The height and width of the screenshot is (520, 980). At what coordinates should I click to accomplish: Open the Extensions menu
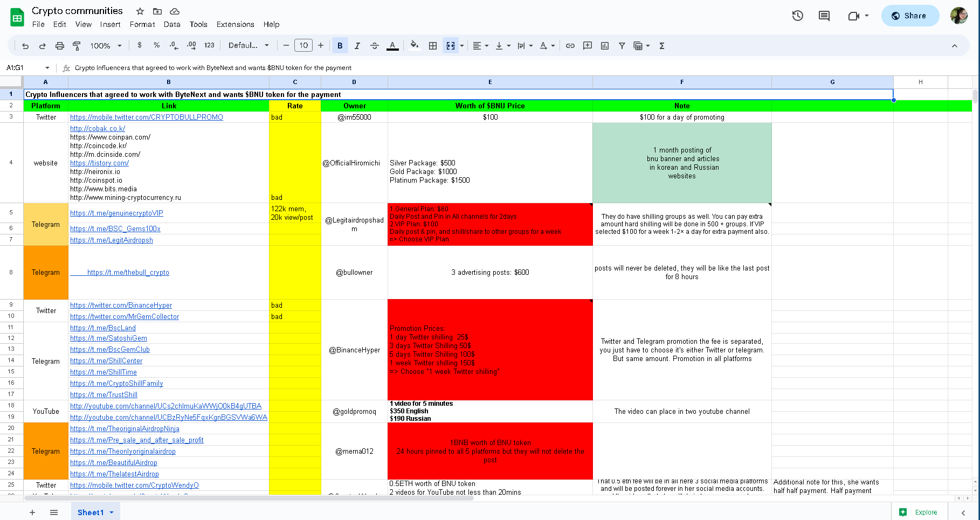pos(235,24)
